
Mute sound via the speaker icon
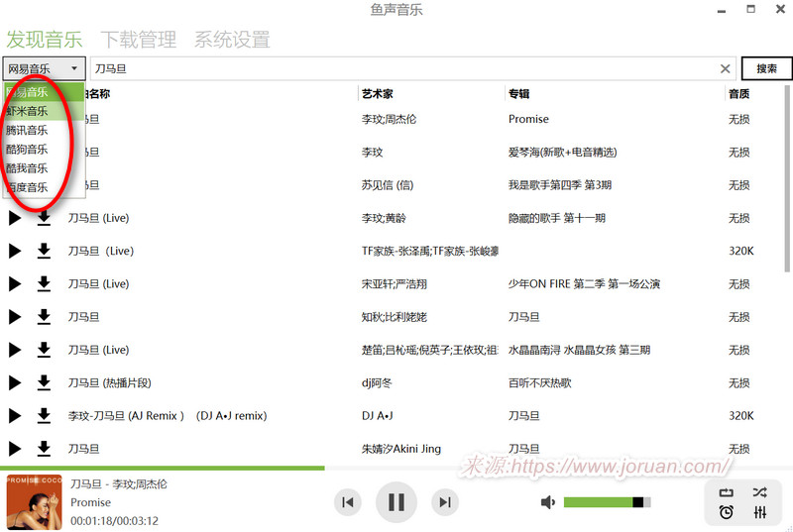point(548,503)
